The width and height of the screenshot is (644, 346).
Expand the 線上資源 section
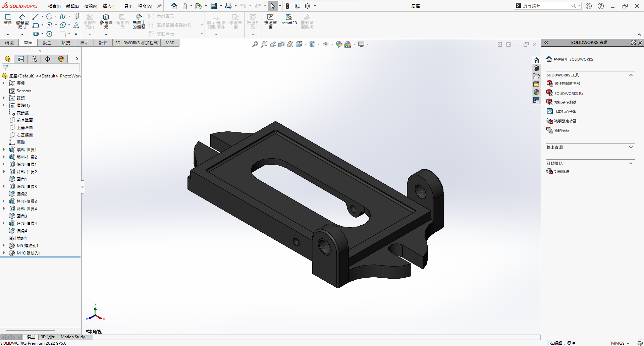tap(631, 147)
